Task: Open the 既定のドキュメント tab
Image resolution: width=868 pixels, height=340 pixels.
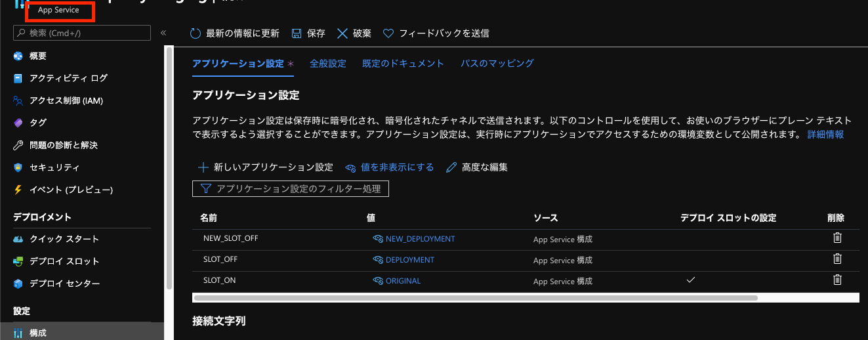Action: point(403,64)
